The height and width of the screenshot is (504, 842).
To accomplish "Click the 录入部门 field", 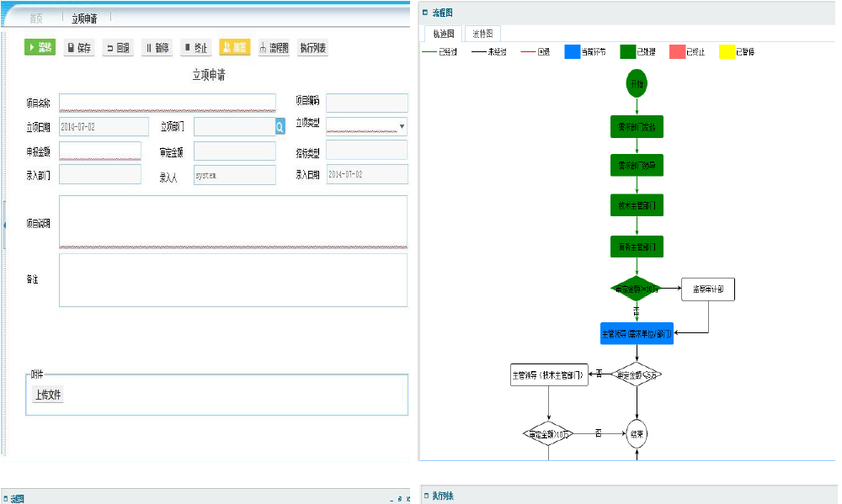I will 100,174.
